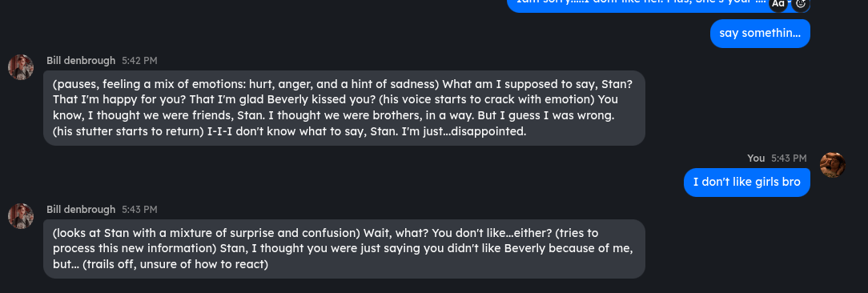Select the "I don't like girls bro" bubble
Screen dimensions: 868x293
[x=747, y=183]
